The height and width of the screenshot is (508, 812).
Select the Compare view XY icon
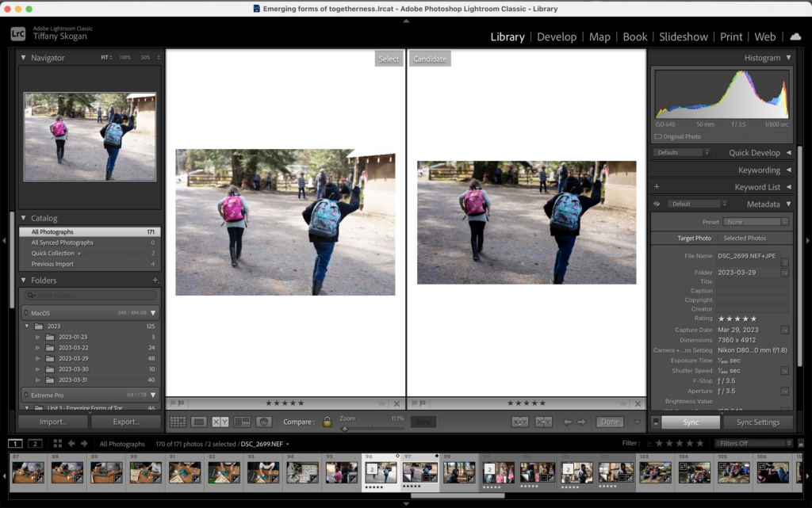pyautogui.click(x=220, y=422)
